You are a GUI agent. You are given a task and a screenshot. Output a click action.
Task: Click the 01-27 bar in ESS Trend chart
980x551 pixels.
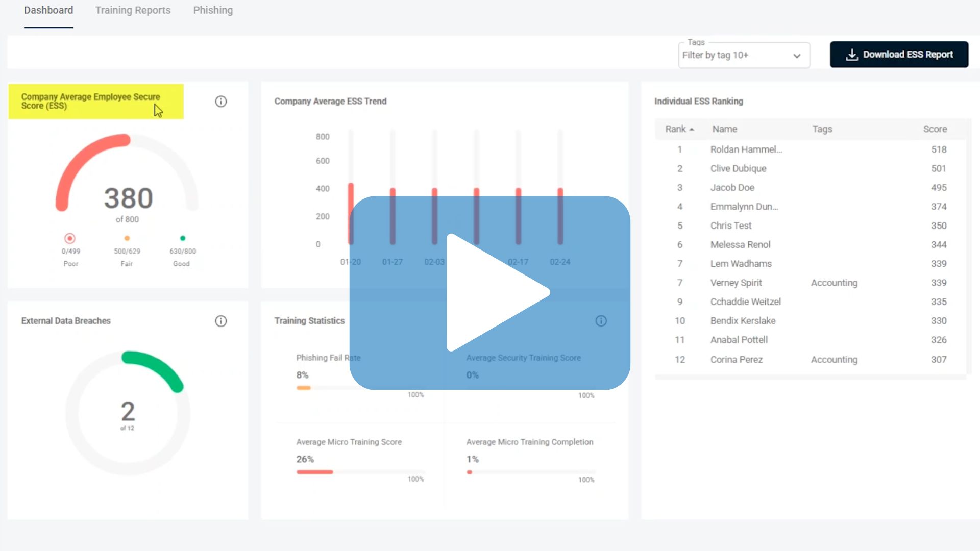point(393,216)
